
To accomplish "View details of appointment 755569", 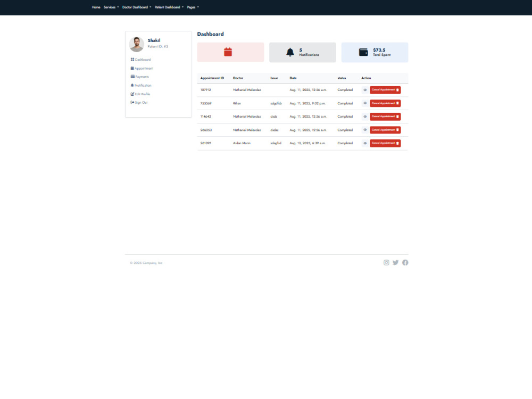I will (x=365, y=103).
